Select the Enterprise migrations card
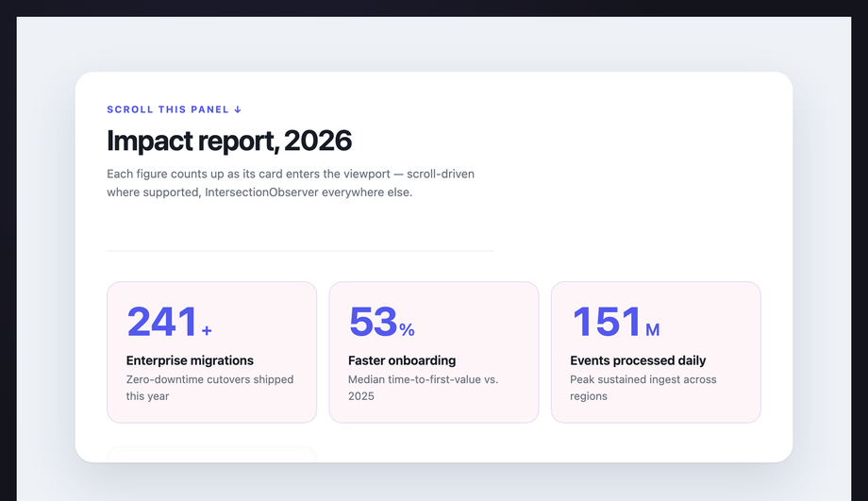This screenshot has width=868, height=501. point(212,352)
